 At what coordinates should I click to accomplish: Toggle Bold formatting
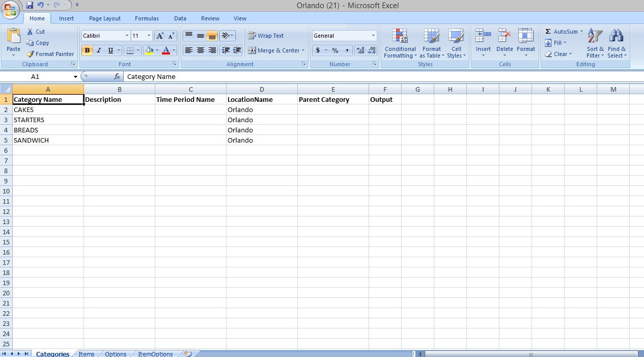click(x=87, y=50)
